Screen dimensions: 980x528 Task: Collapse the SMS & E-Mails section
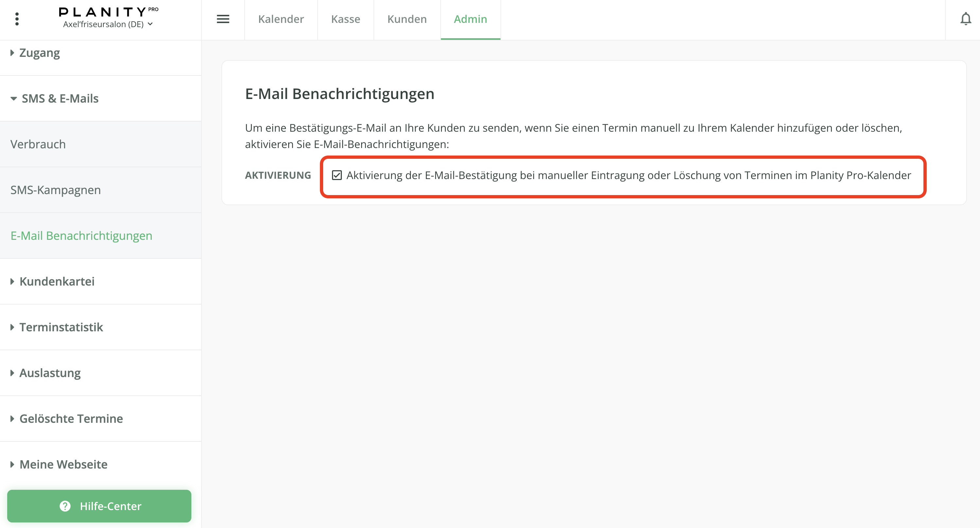pos(60,98)
